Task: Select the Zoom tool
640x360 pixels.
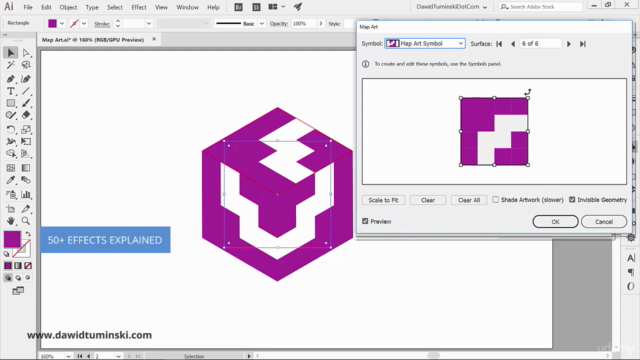Action: click(x=26, y=221)
